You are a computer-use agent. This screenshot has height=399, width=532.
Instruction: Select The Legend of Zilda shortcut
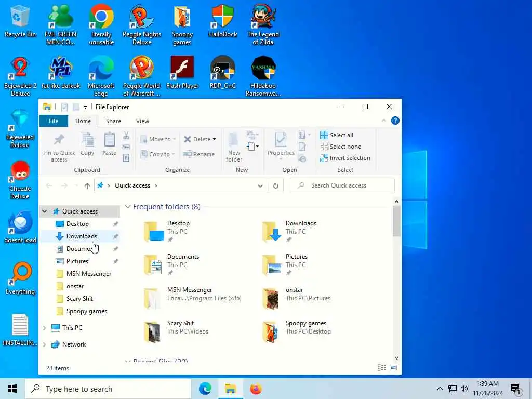tap(263, 24)
